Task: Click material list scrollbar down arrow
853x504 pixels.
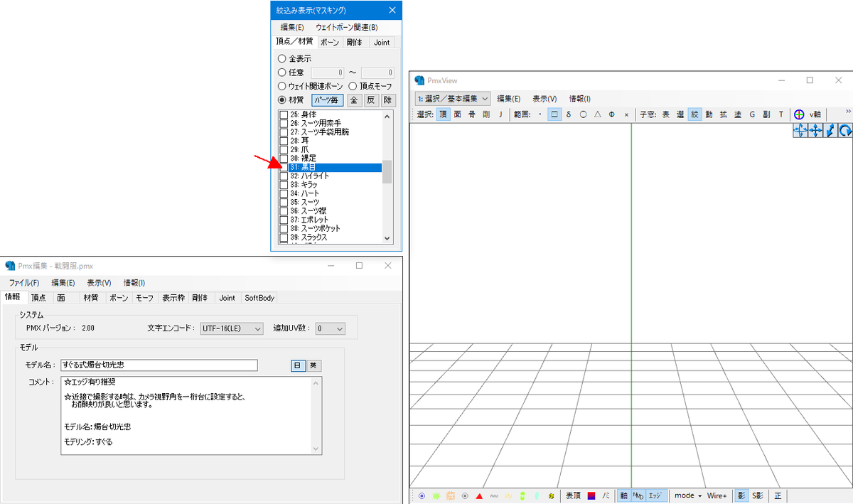Action: (x=387, y=239)
